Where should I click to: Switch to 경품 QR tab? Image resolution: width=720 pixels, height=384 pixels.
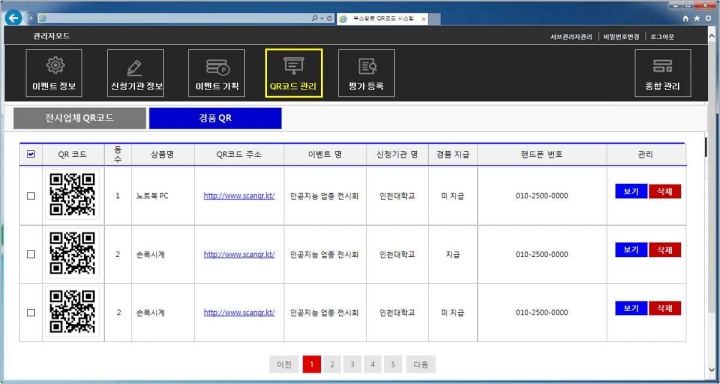pyautogui.click(x=215, y=118)
